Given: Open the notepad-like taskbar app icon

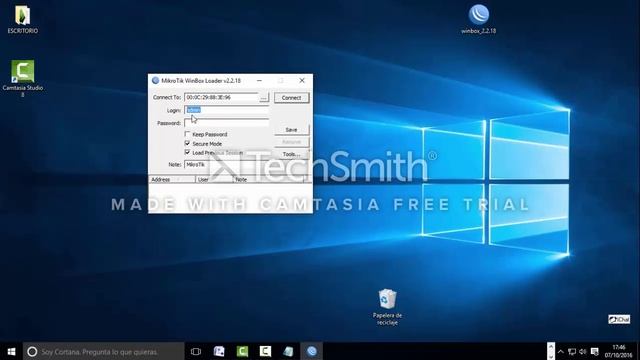Looking at the screenshot, I should coord(288,351).
